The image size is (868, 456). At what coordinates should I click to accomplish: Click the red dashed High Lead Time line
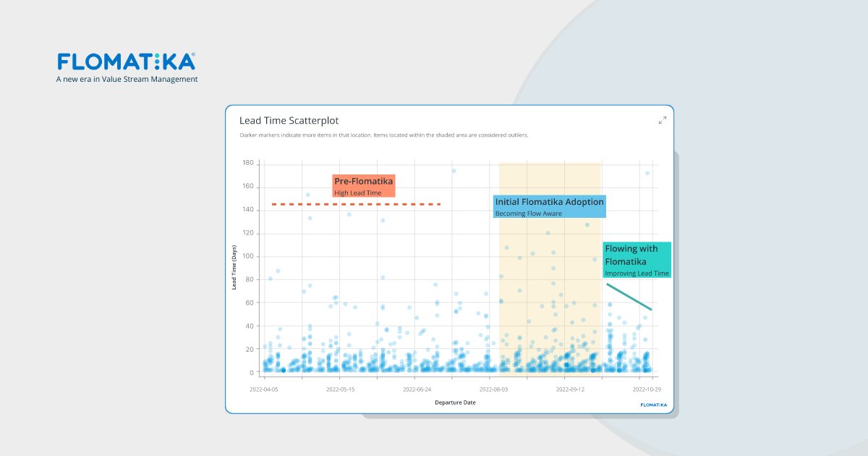tap(356, 205)
